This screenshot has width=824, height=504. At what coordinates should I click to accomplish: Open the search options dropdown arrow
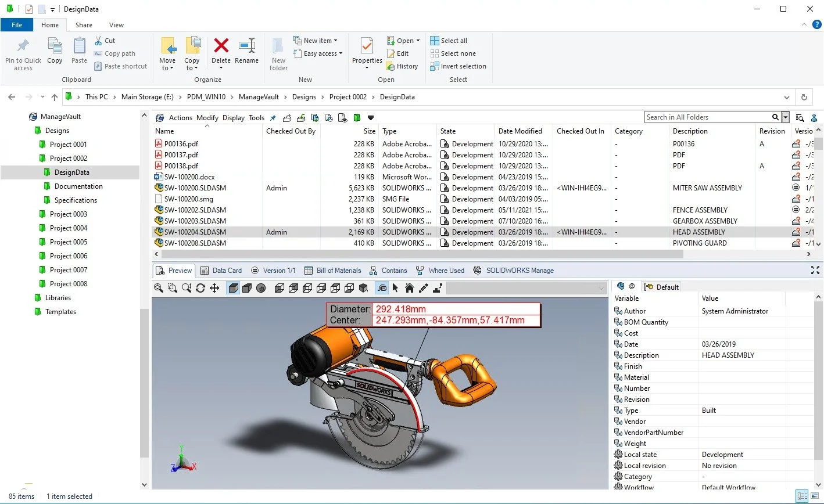coord(786,117)
